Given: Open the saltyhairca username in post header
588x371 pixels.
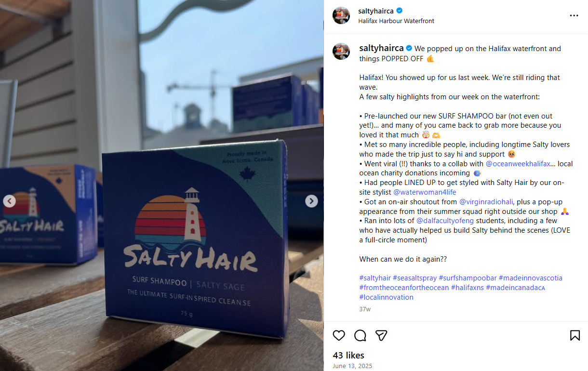Looking at the screenshot, I should (x=376, y=11).
